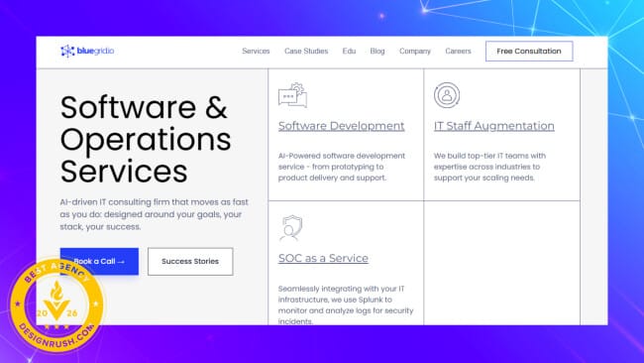Click the AI-driven IT consulting firm paragraph
Image resolution: width=644 pixels, height=363 pixels.
point(154,214)
